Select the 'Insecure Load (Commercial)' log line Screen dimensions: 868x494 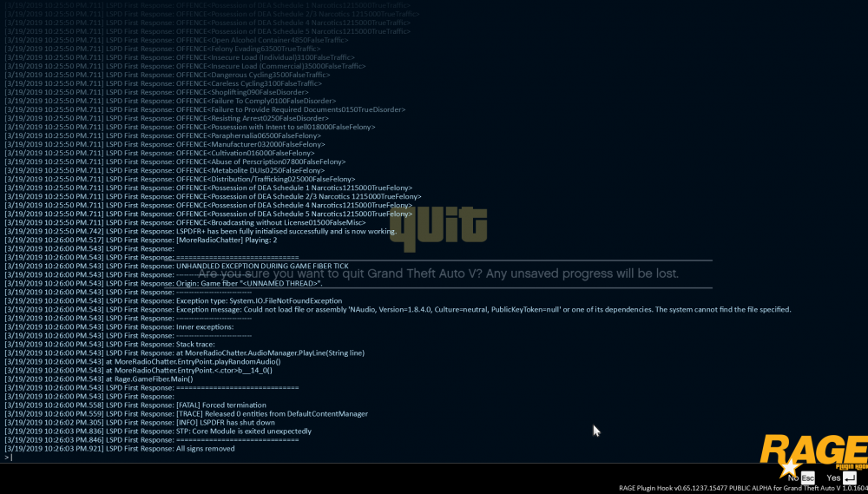click(185, 66)
